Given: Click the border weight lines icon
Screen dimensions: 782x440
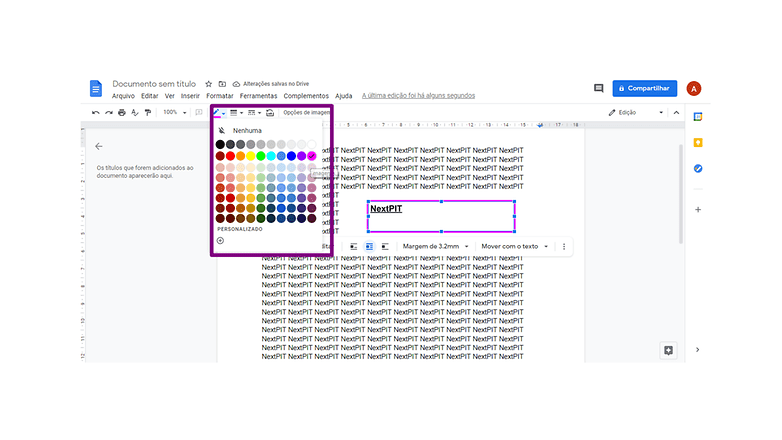Looking at the screenshot, I should coord(233,113).
